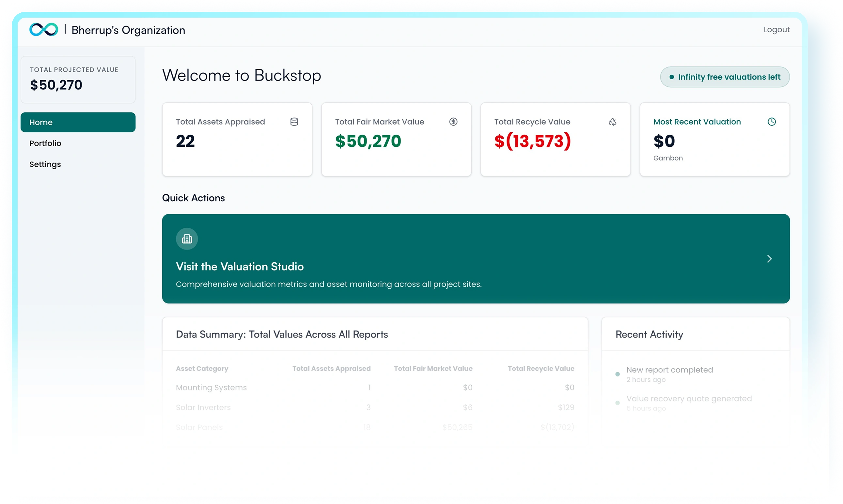Open the Total Fair Market Value card
The image size is (843, 504).
click(396, 139)
